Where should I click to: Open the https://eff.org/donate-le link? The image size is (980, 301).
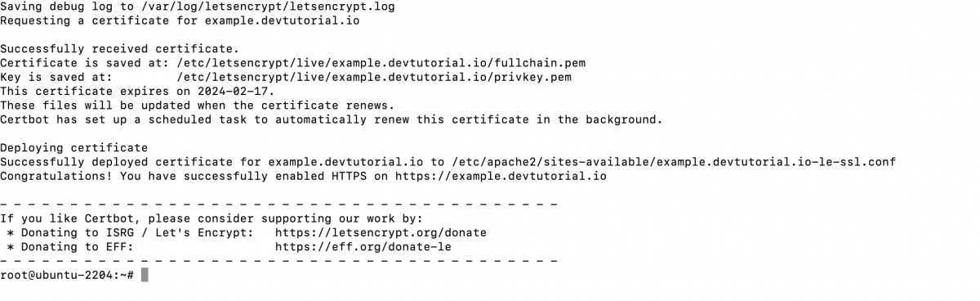pyautogui.click(x=363, y=246)
